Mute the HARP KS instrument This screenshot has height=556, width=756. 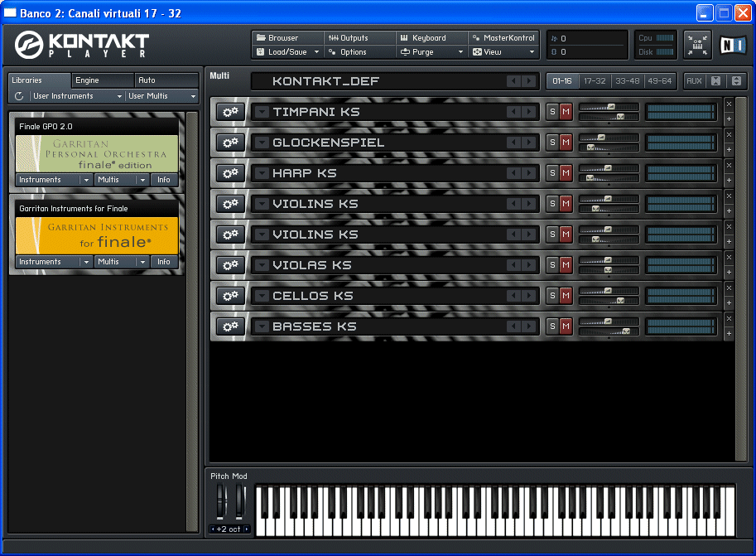pyautogui.click(x=566, y=173)
